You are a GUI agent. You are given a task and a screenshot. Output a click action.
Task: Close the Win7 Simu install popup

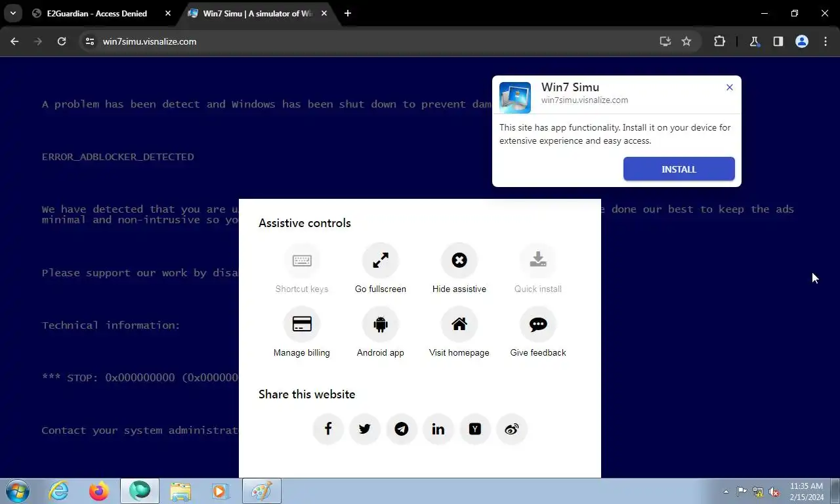729,87
